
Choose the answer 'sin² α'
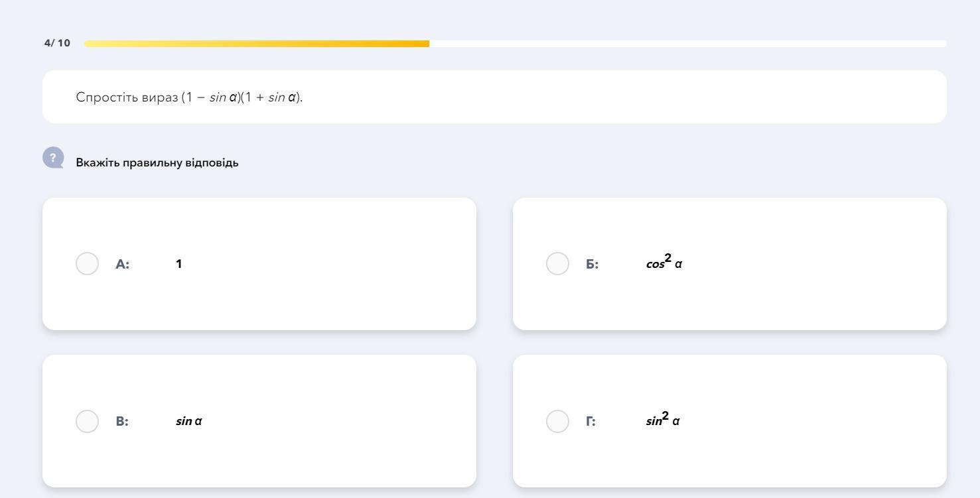pos(662,420)
